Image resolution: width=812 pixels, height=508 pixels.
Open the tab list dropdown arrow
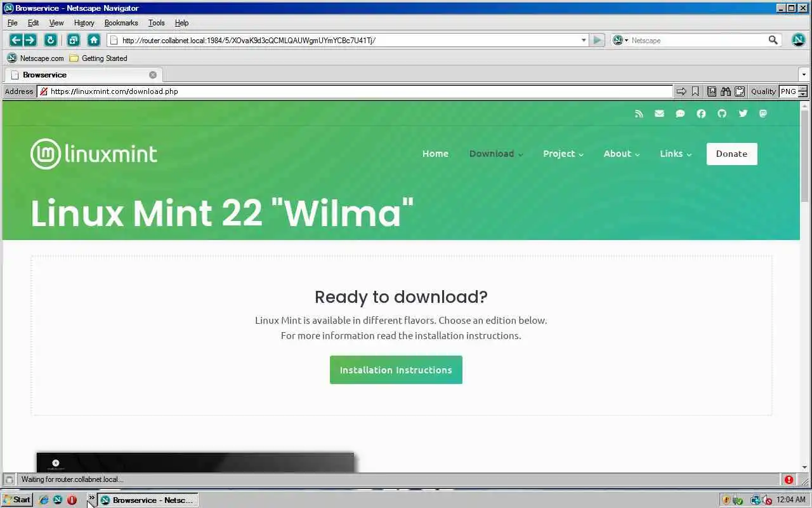pyautogui.click(x=804, y=75)
